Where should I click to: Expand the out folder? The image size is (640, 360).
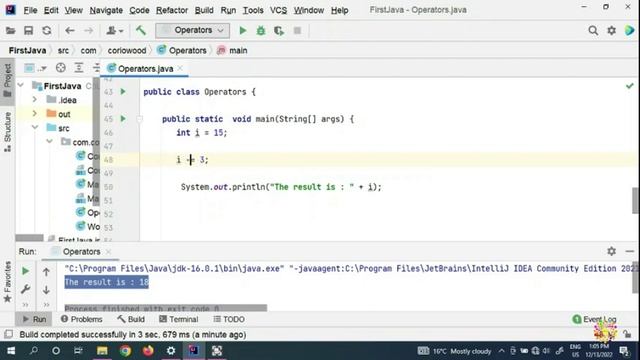[x=35, y=114]
